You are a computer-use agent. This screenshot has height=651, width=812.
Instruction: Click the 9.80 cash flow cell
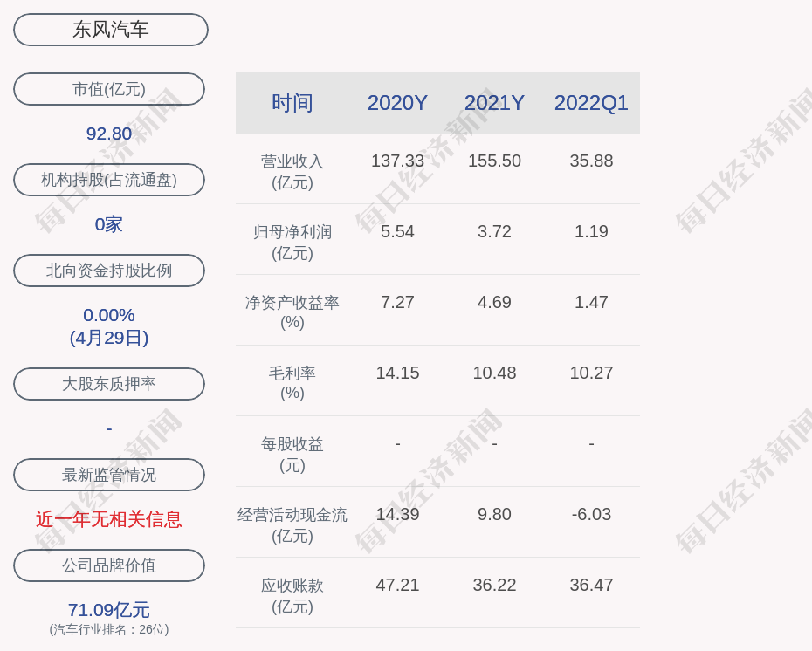click(494, 514)
